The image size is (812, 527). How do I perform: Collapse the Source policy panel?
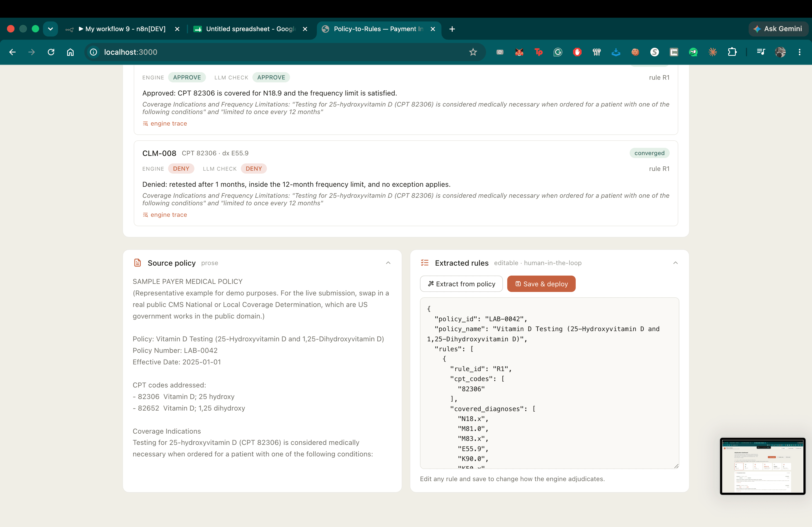[388, 263]
